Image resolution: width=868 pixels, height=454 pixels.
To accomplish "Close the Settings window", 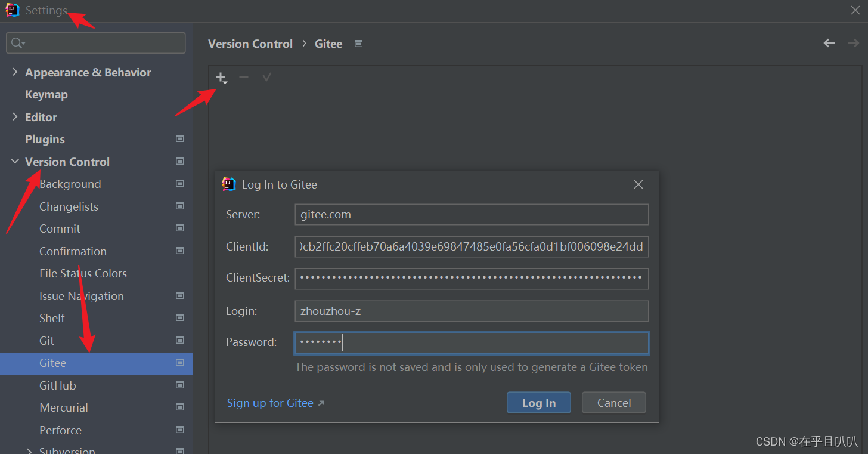I will click(x=855, y=10).
